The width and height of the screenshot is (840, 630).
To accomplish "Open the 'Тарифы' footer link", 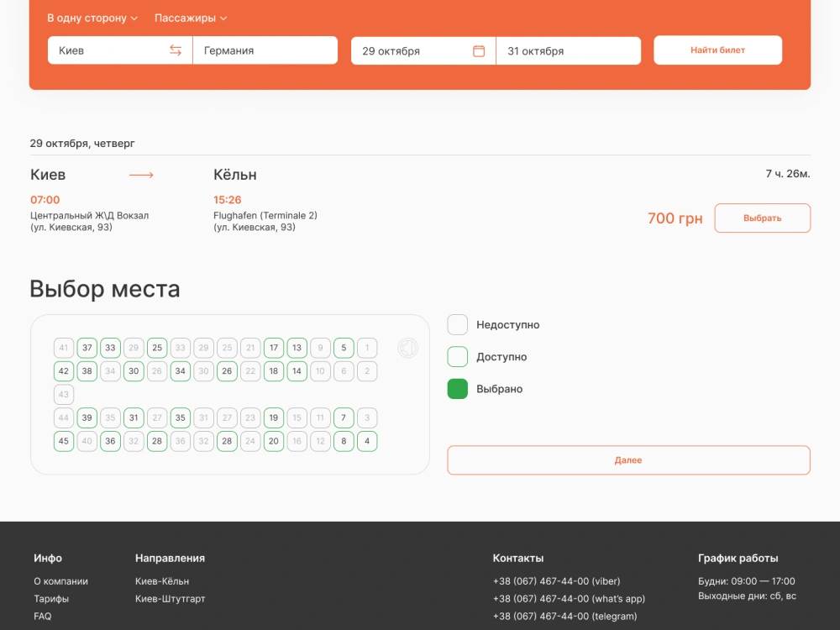I will click(51, 599).
